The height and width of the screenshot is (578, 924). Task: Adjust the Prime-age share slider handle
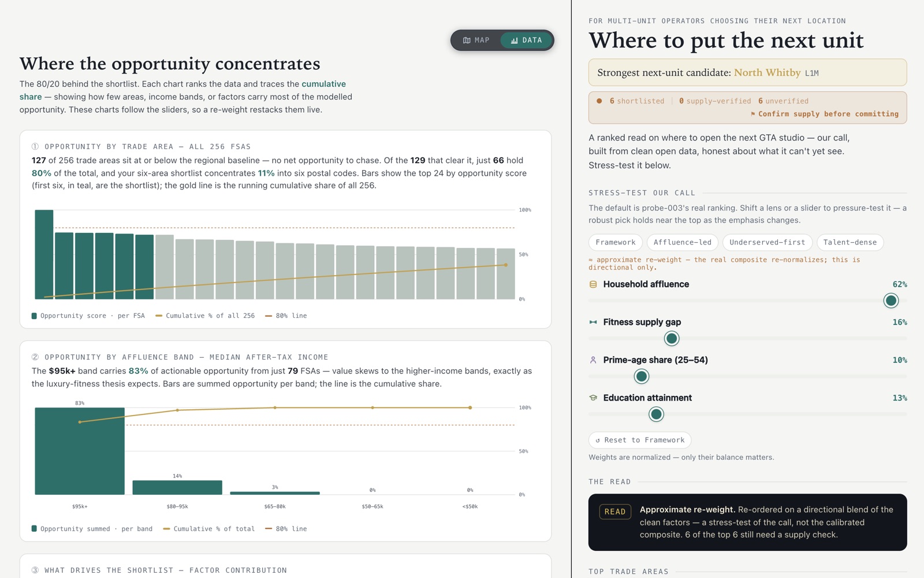point(641,376)
